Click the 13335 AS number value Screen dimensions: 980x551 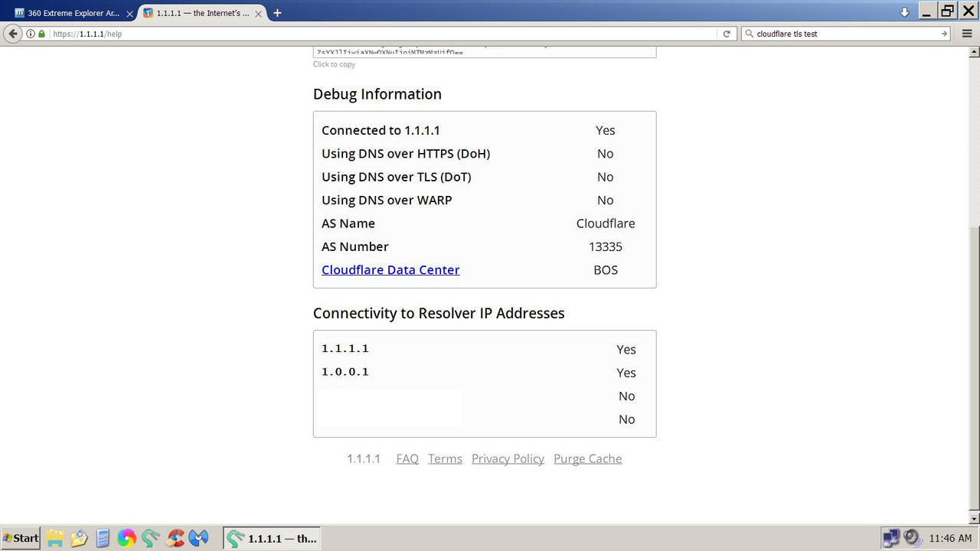point(606,247)
